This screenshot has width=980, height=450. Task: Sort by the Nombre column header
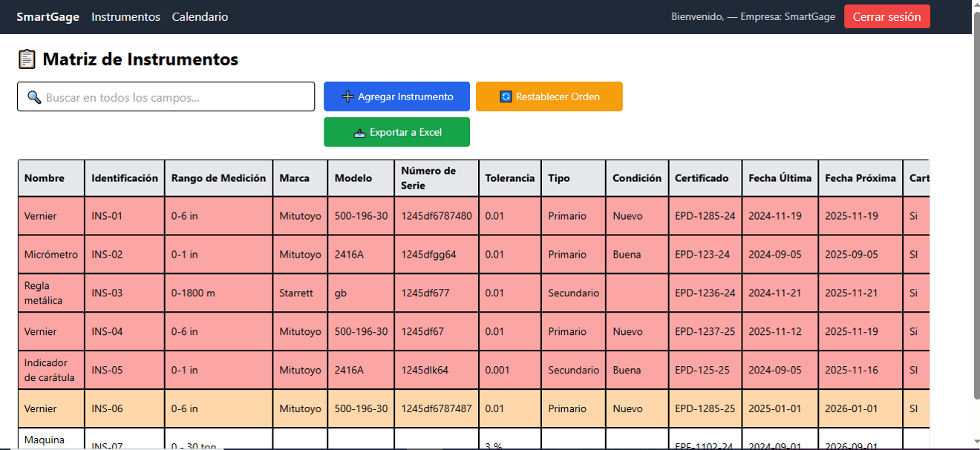[x=45, y=178]
